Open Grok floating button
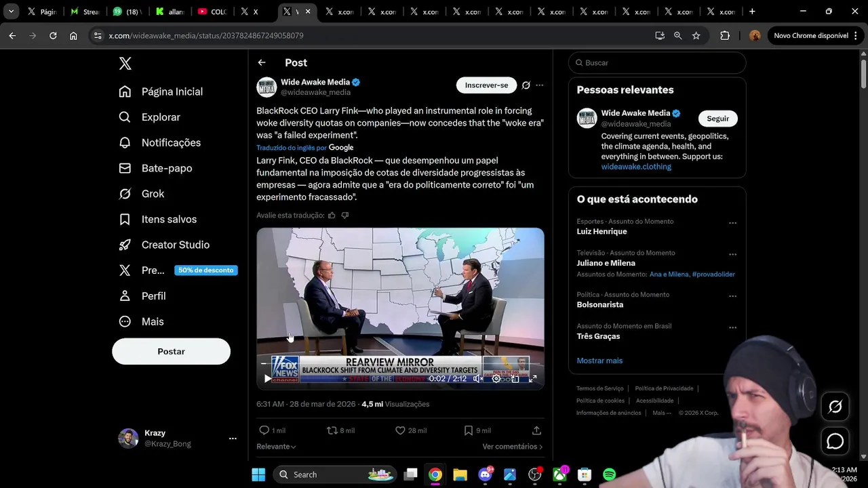Image resolution: width=868 pixels, height=488 pixels. point(835,407)
